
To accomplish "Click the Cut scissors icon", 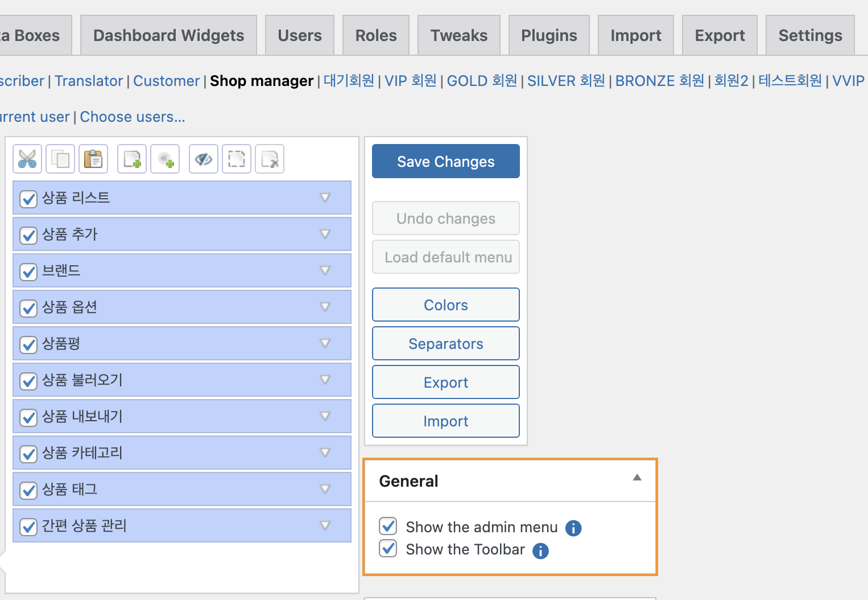I will [27, 159].
